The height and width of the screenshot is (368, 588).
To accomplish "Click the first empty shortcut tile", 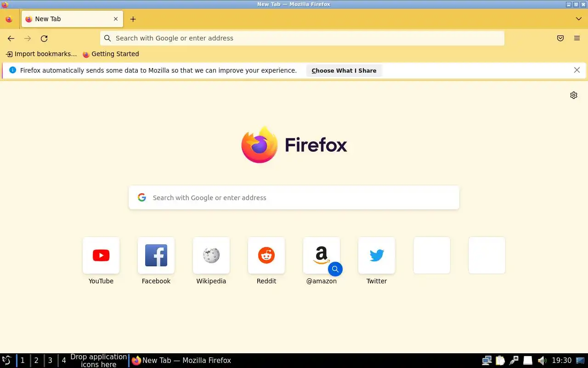I will pyautogui.click(x=432, y=255).
